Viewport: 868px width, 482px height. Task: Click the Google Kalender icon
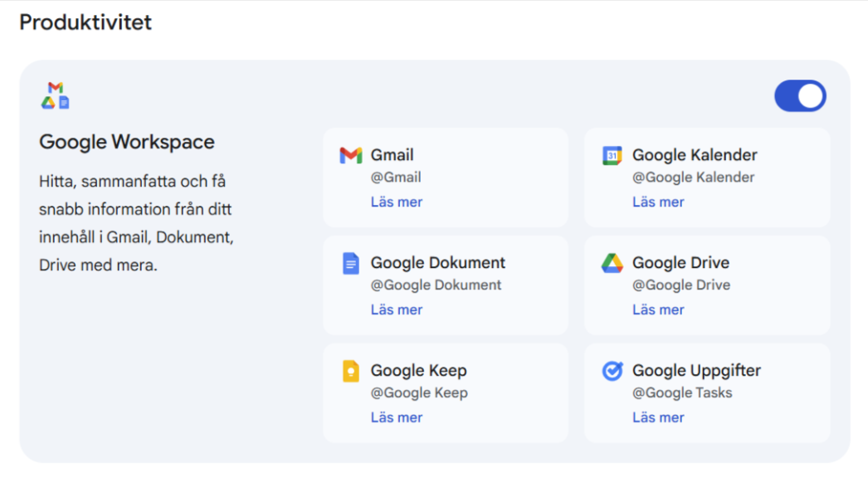point(612,156)
